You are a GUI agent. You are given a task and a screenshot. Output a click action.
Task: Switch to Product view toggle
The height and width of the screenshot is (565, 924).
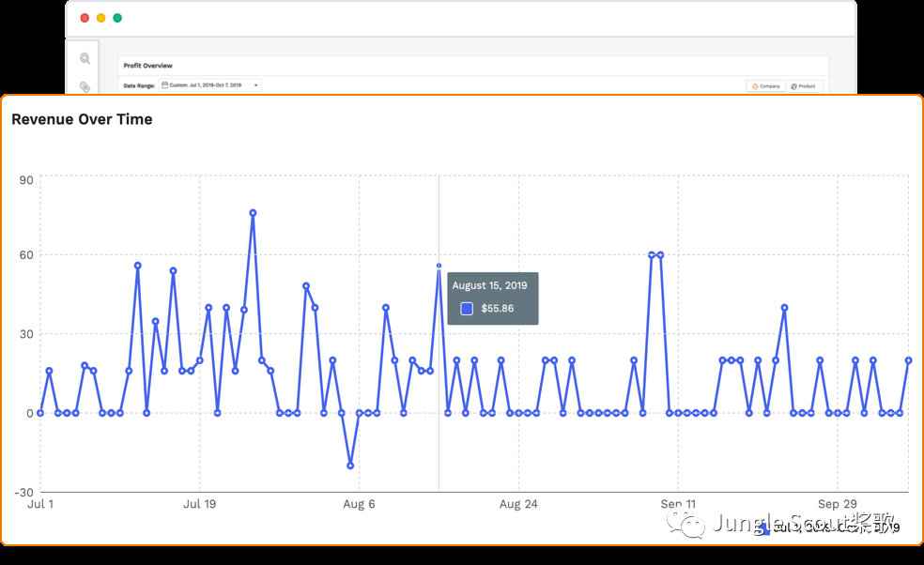click(804, 85)
